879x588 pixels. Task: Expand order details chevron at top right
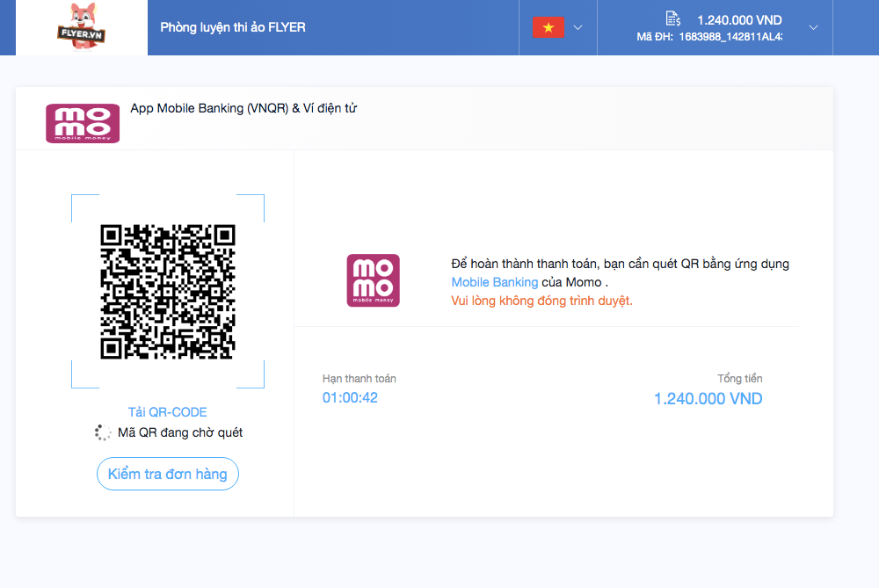(813, 27)
